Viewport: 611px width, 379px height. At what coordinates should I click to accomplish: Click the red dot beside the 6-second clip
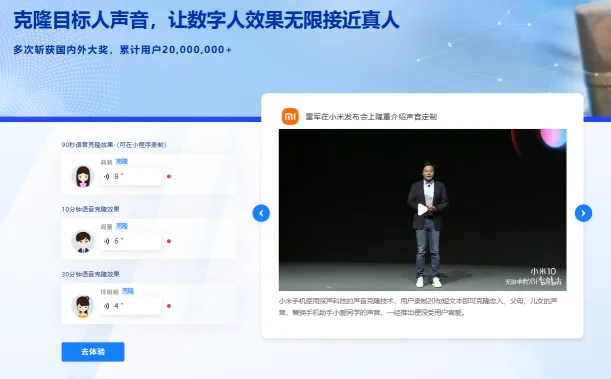[169, 241]
